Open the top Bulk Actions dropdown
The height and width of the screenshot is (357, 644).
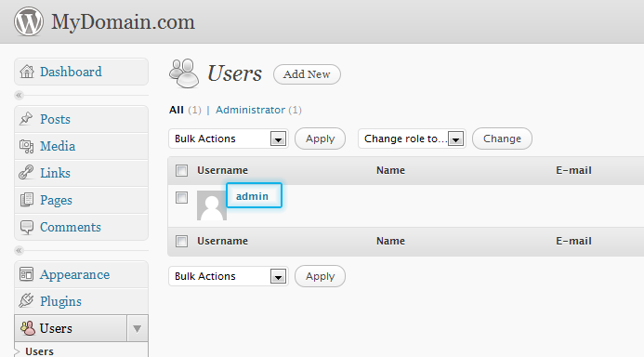pos(228,139)
